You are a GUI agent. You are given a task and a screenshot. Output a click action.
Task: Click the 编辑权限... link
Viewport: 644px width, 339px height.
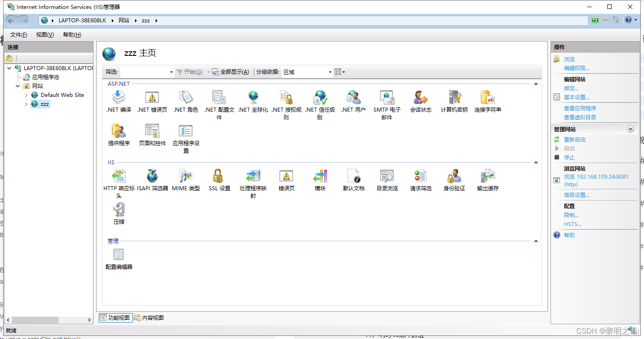coord(576,68)
